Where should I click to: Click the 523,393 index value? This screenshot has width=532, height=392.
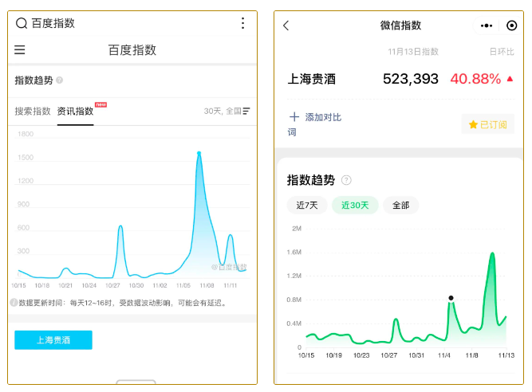coord(411,79)
